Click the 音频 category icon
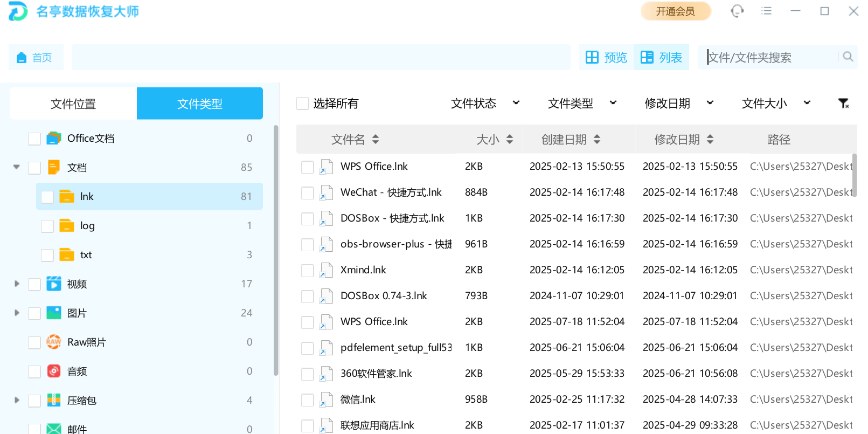868x434 pixels. [x=53, y=371]
